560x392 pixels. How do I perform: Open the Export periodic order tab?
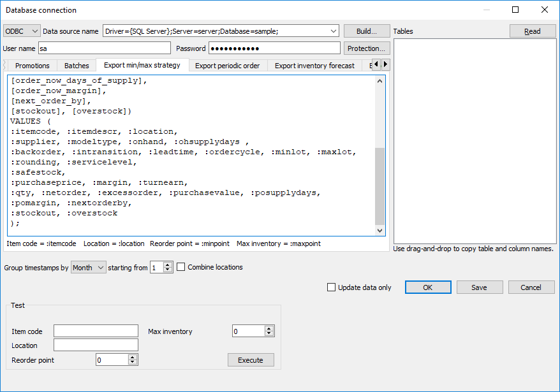pos(227,66)
